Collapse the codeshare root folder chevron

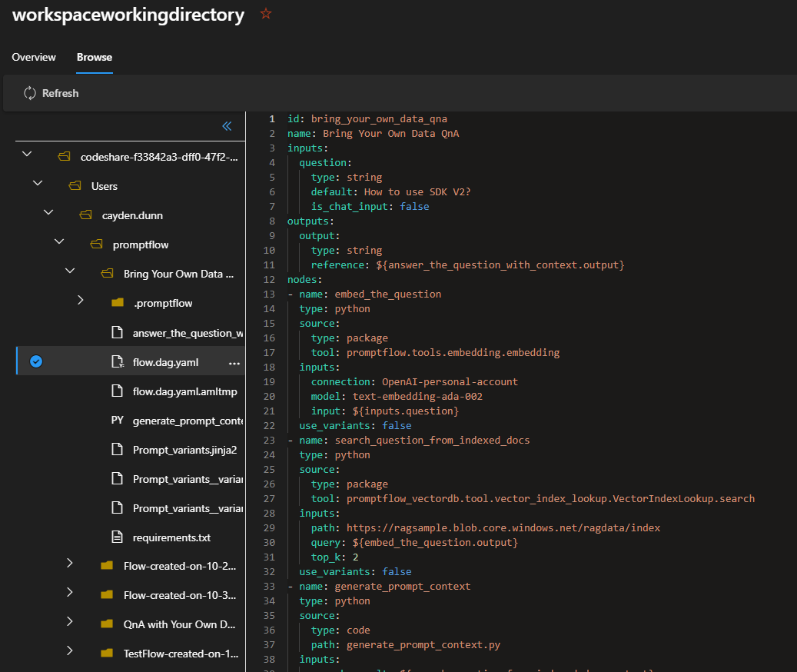pyautogui.click(x=27, y=154)
